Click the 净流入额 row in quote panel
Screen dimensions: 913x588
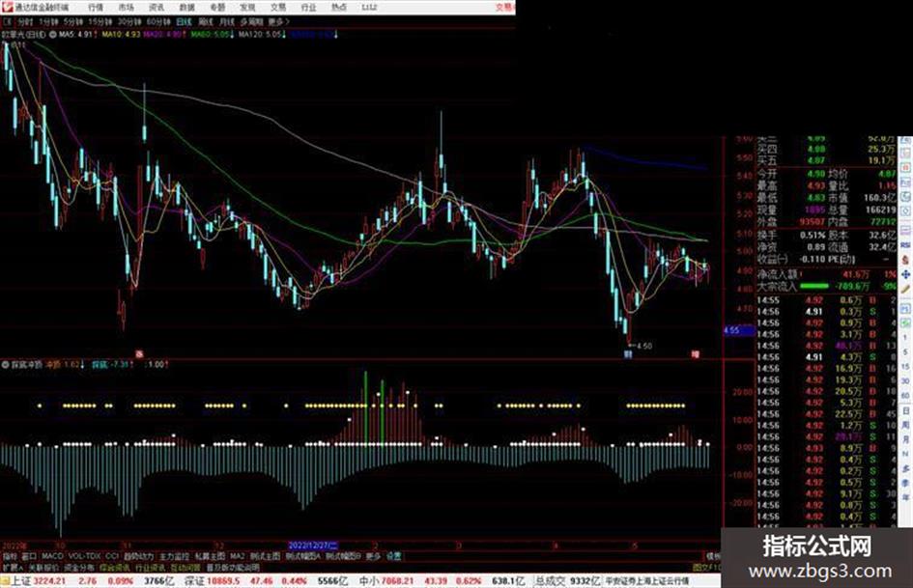[826, 274]
